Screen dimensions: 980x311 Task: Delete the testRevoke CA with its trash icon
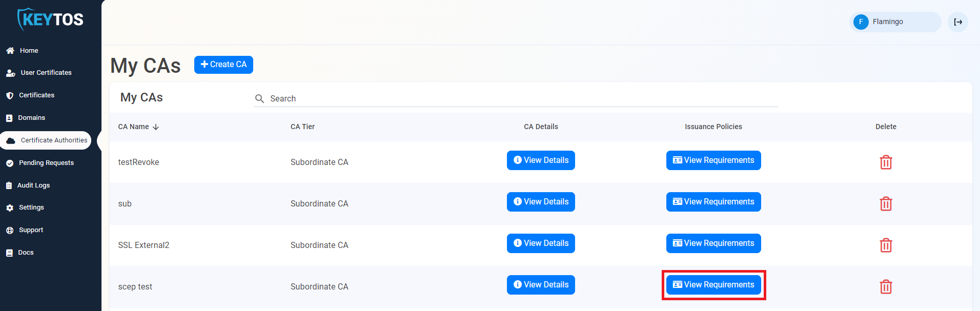(886, 162)
